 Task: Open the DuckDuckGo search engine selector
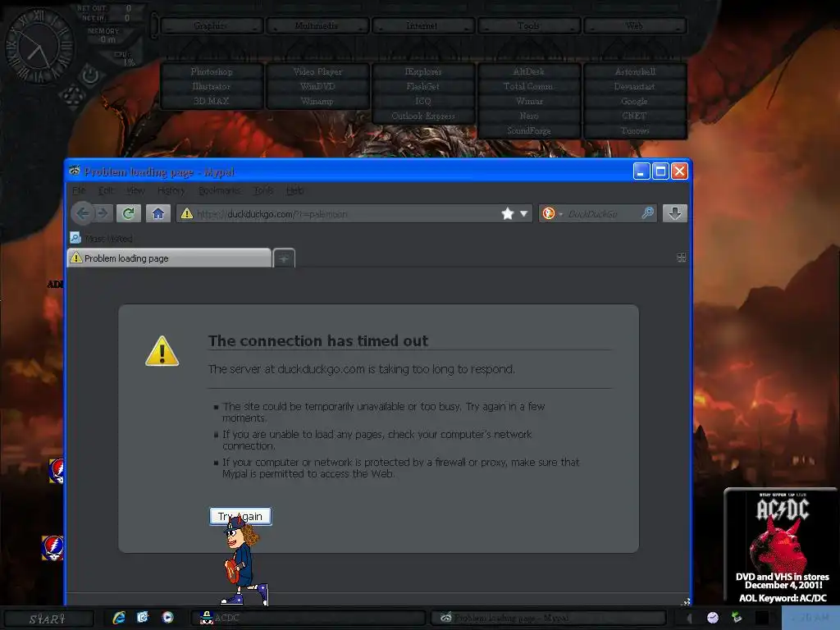click(x=551, y=214)
